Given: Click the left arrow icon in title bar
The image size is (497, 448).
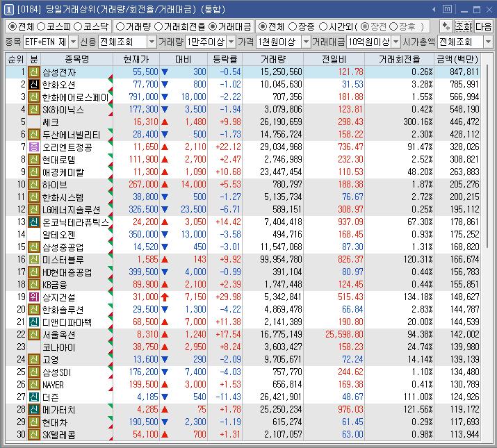Looking at the screenshot, I should click(434, 10).
